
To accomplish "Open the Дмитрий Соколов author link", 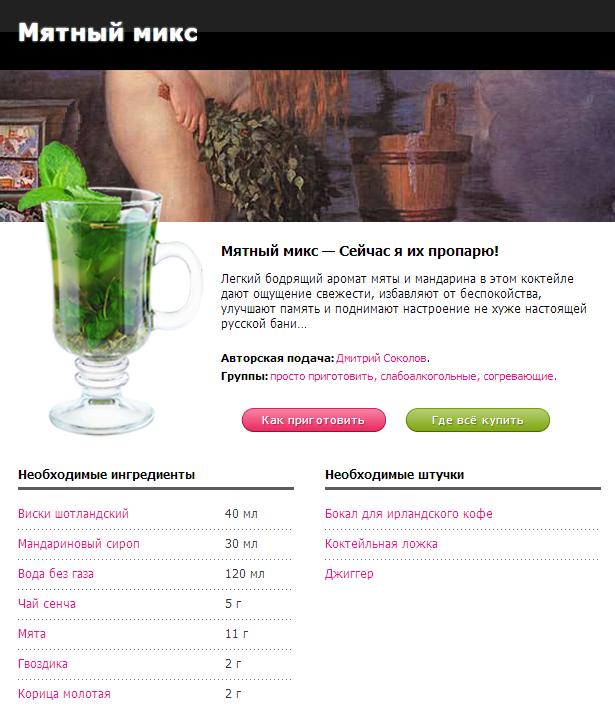I will click(382, 358).
